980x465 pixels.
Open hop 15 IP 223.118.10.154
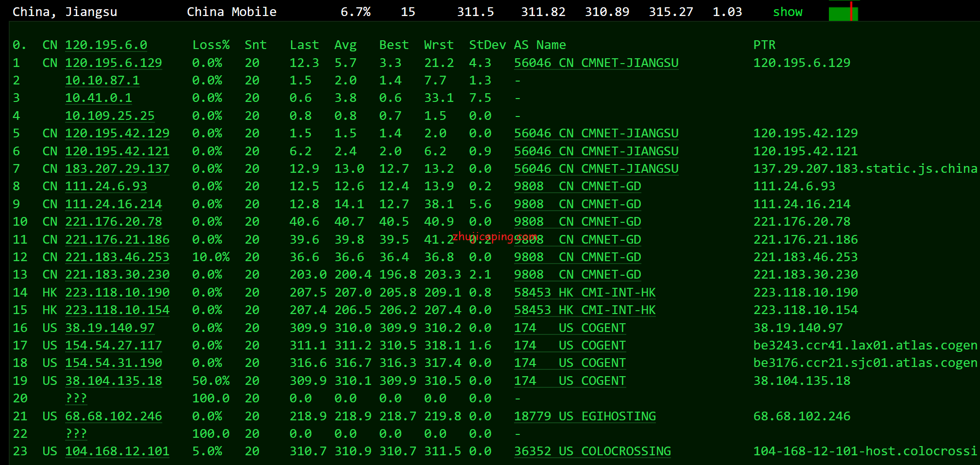pyautogui.click(x=117, y=310)
